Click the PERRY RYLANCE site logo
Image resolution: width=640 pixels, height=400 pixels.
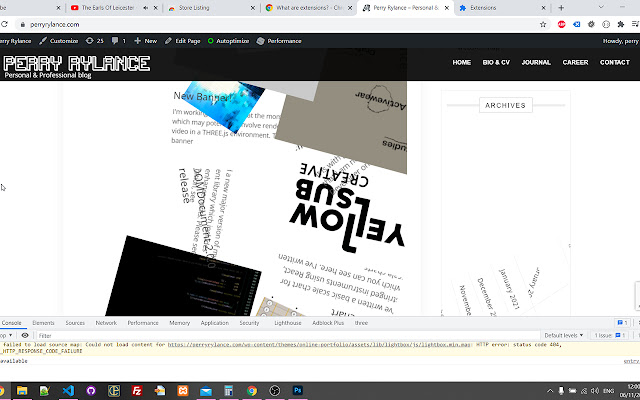pos(77,64)
